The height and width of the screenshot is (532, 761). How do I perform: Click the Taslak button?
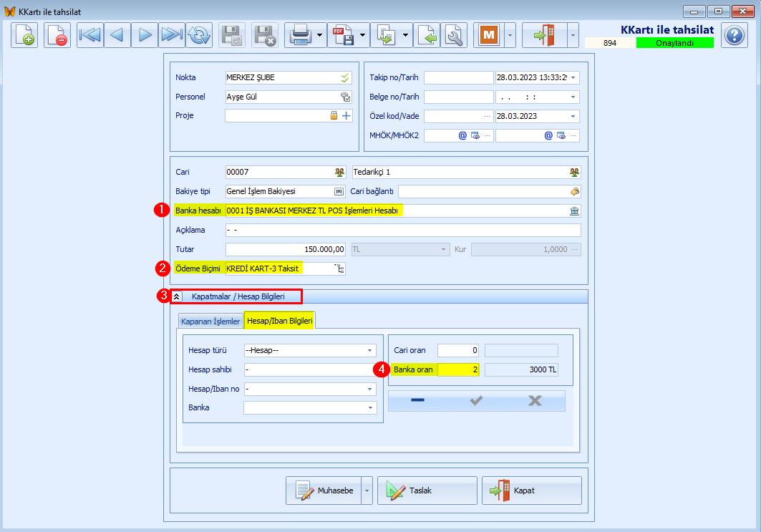click(x=427, y=490)
